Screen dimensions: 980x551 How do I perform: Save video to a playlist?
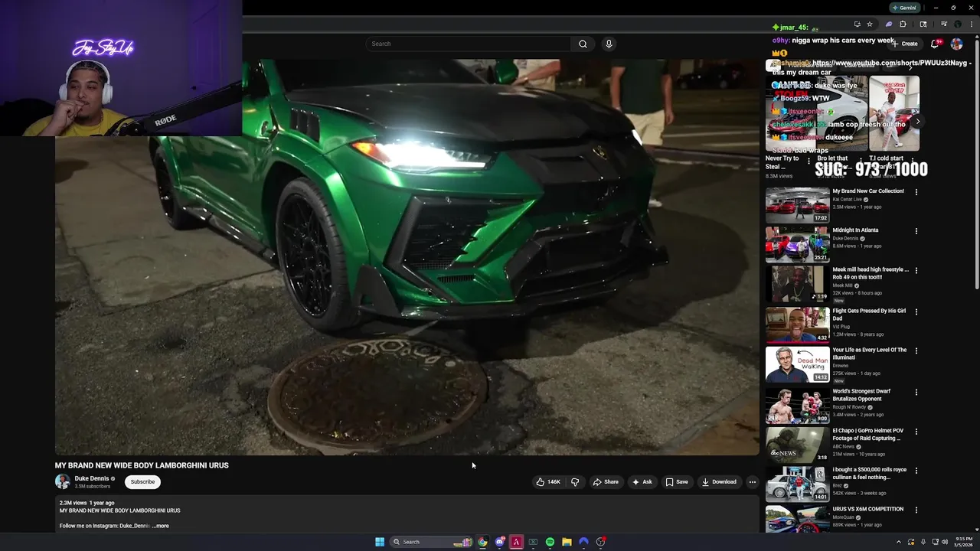(x=676, y=482)
